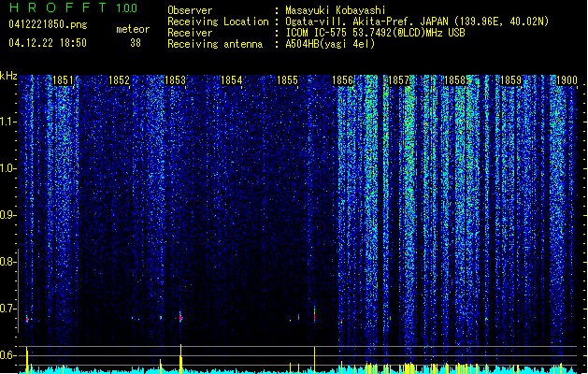Click the 1856 time marker

343,80
